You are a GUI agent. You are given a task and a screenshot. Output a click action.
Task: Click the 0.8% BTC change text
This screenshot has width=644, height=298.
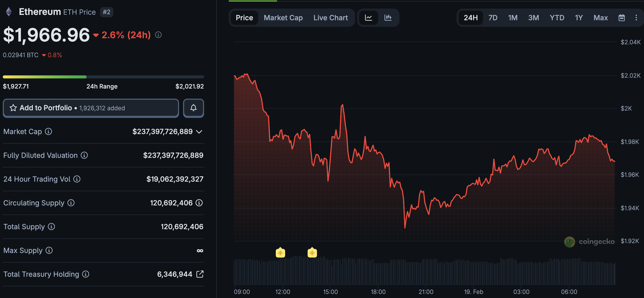click(x=55, y=55)
